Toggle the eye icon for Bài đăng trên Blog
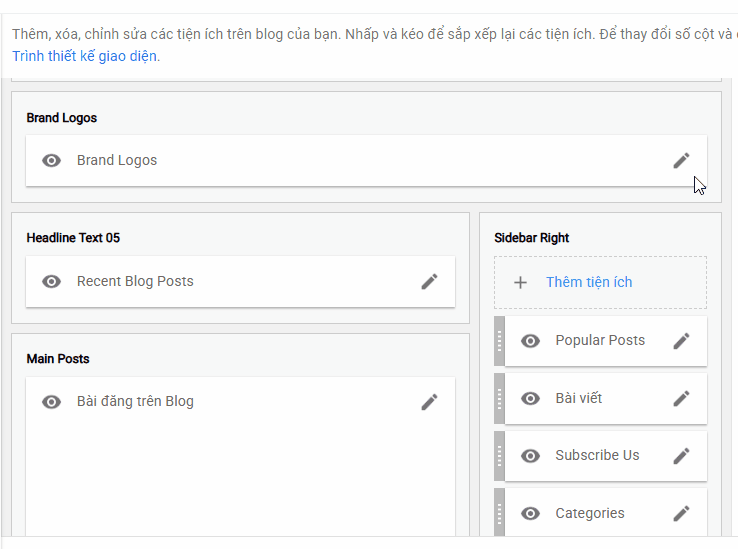Image resolution: width=738 pixels, height=549 pixels. pyautogui.click(x=51, y=402)
